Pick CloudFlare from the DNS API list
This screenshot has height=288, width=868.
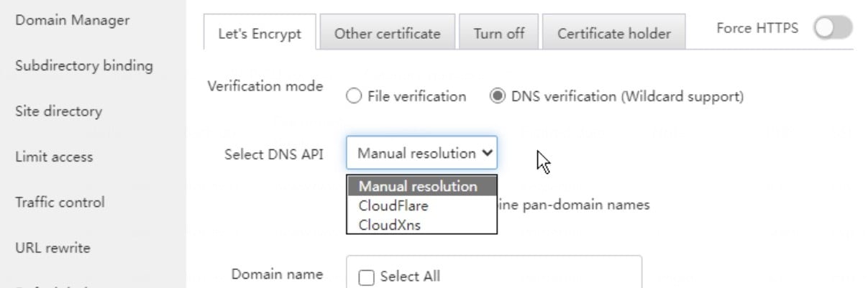coord(393,205)
